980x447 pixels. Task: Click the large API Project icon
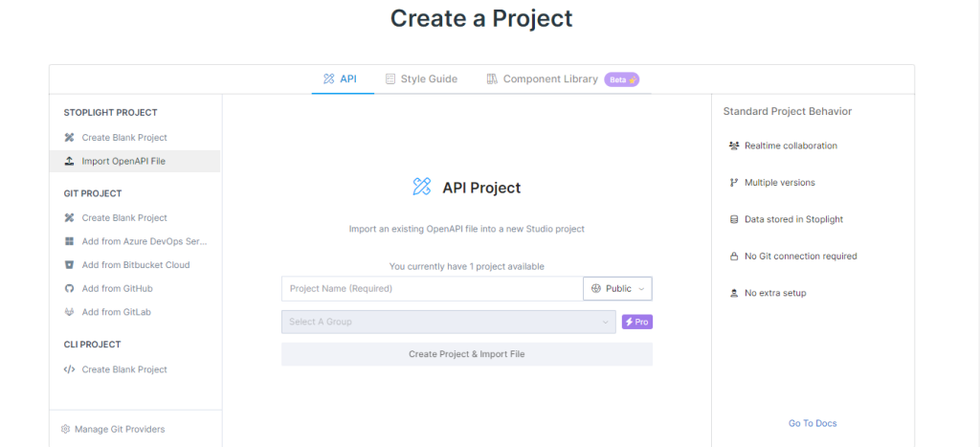point(422,187)
